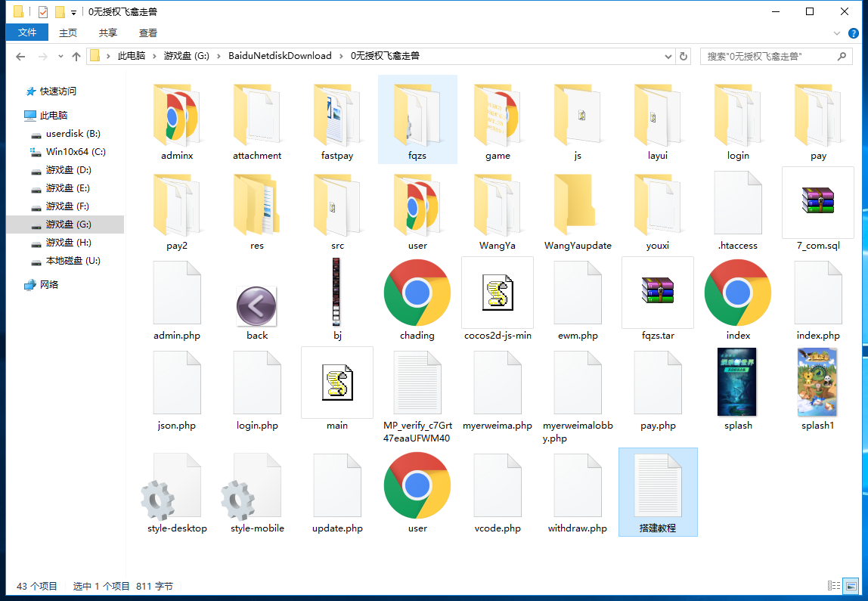Open the 文件 menu tab
The height and width of the screenshot is (601, 868).
pos(27,33)
